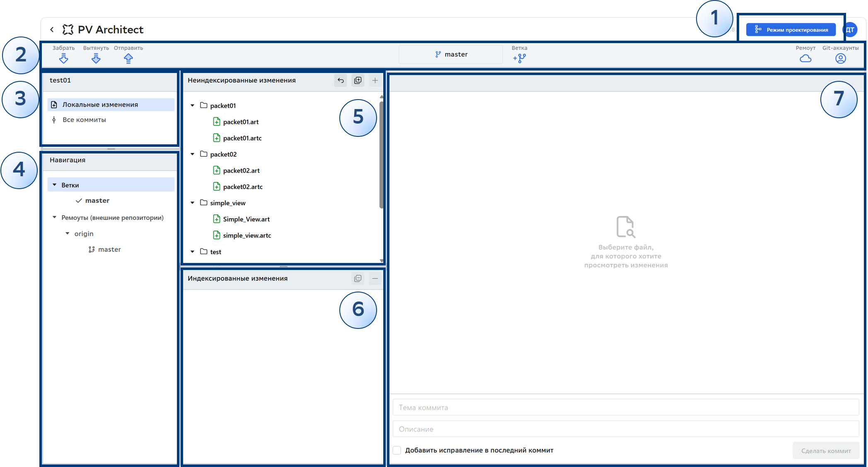Select the origin master remote branch
868x467 pixels.
coord(109,250)
